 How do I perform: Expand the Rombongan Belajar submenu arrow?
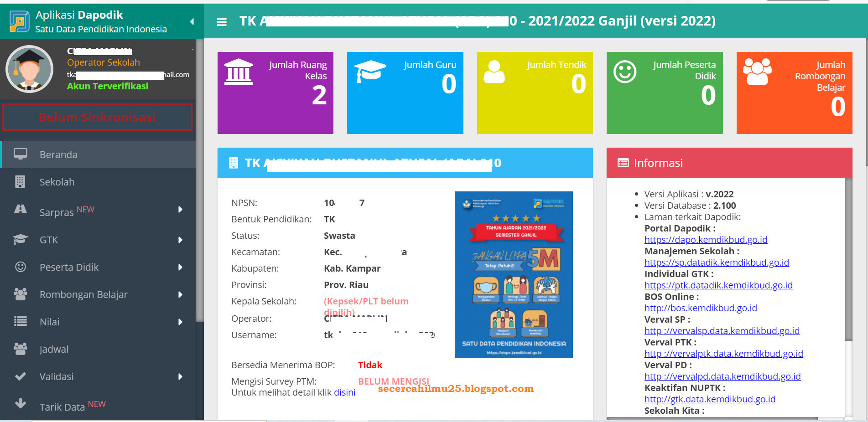[x=180, y=294]
